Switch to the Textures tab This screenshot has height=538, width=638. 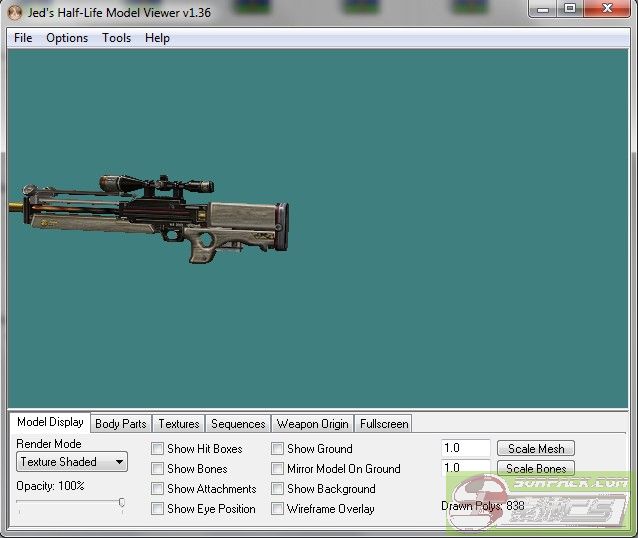tap(179, 424)
